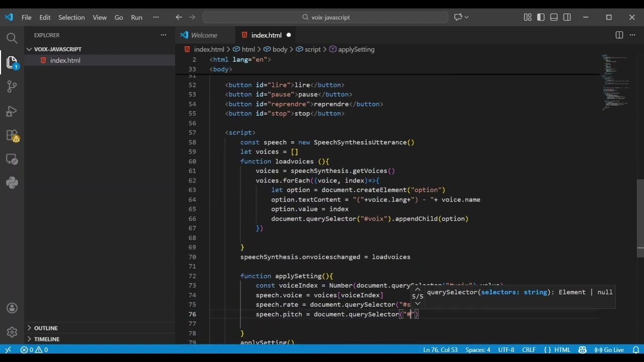The height and width of the screenshot is (362, 644).
Task: Show previous signature overload
Action: pos(418,290)
